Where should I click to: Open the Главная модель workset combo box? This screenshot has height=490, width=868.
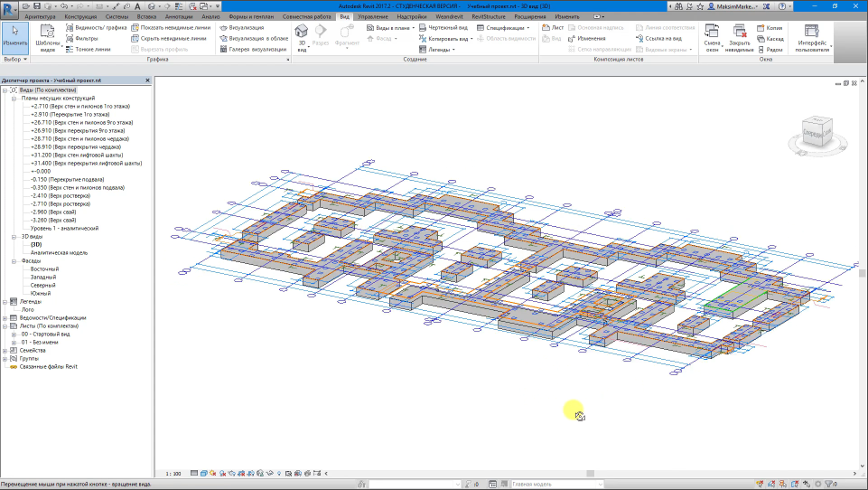click(554, 485)
